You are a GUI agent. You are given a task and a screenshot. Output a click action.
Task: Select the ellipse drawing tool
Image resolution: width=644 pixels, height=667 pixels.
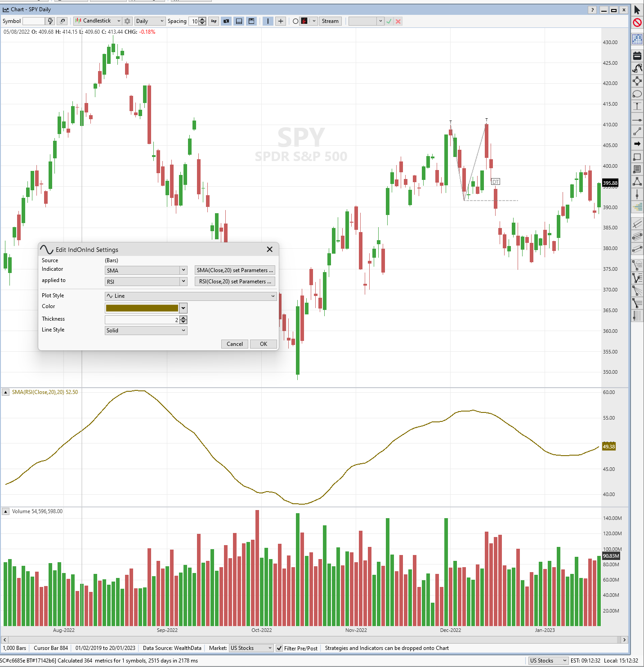(637, 94)
